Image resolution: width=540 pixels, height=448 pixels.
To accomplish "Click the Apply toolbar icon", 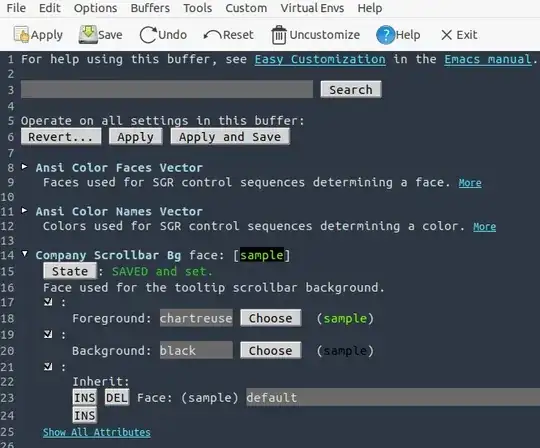I will (x=21, y=34).
